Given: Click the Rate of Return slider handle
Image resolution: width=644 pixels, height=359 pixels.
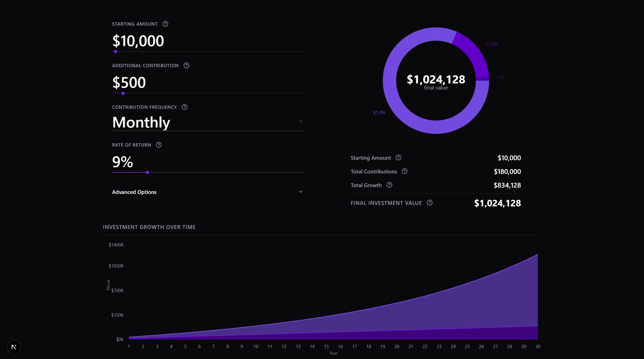Looking at the screenshot, I should click(x=147, y=172).
